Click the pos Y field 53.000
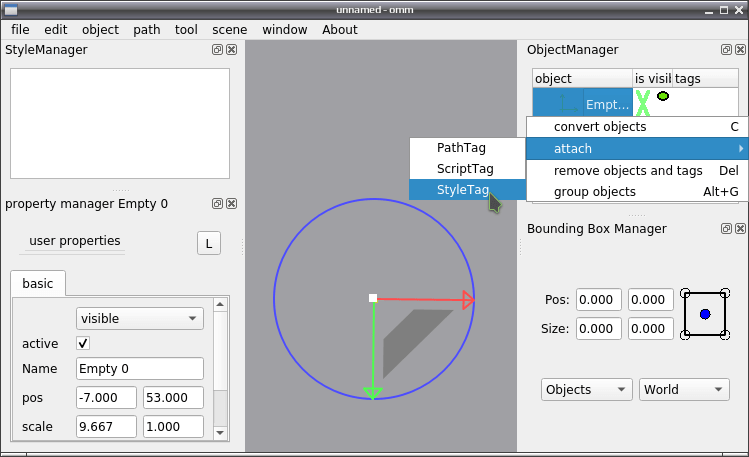 tap(173, 398)
